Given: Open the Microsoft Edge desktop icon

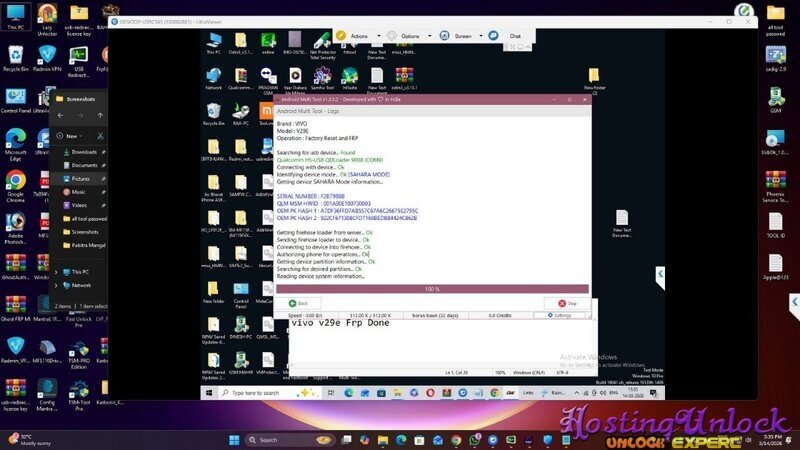Looking at the screenshot, I should point(15,141).
